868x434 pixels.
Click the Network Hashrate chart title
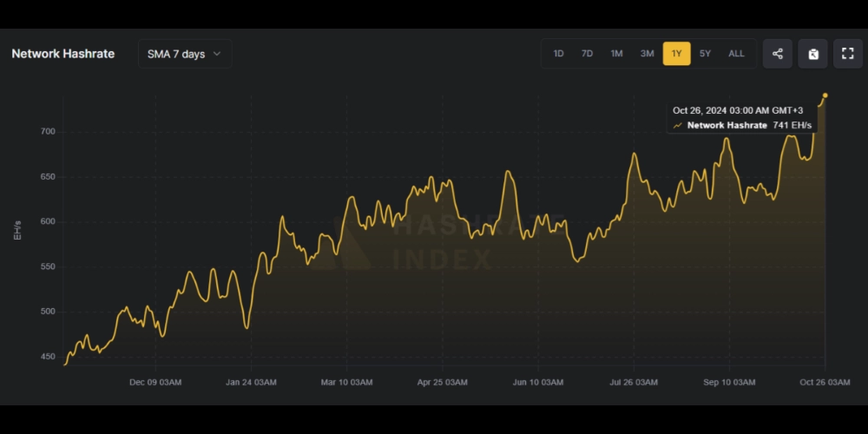click(63, 54)
